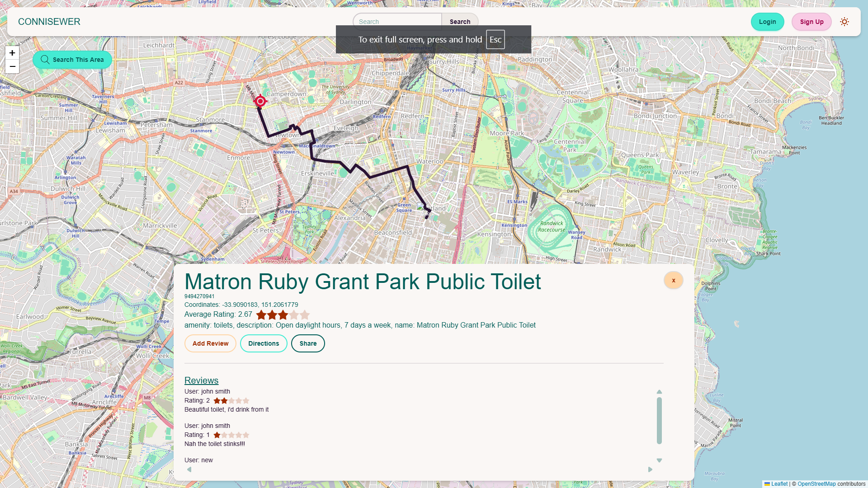Open the Login page
Image resolution: width=868 pixels, height=488 pixels.
click(767, 22)
